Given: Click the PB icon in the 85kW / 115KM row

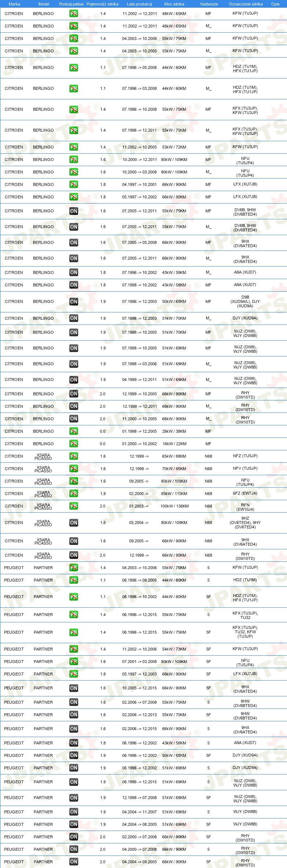Looking at the screenshot, I should pos(74,494).
